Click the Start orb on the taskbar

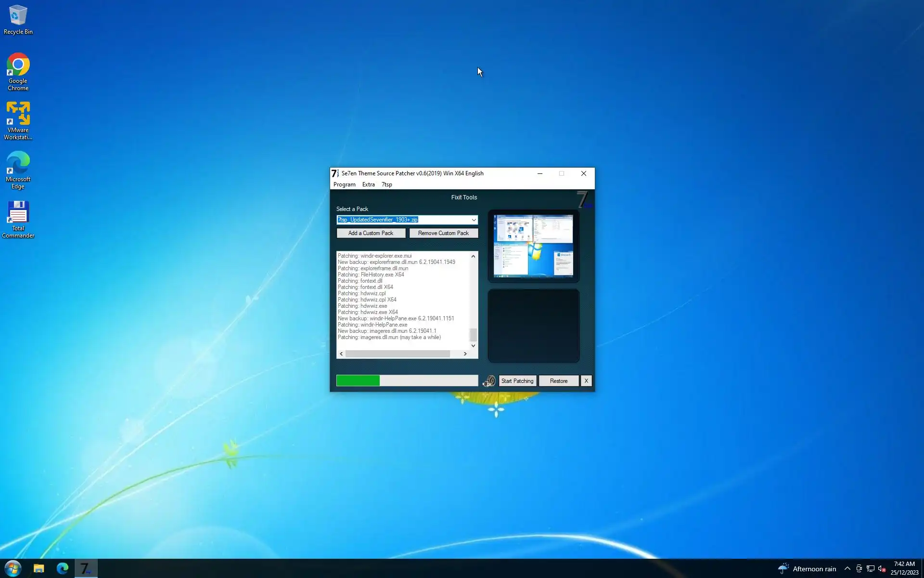(x=13, y=568)
